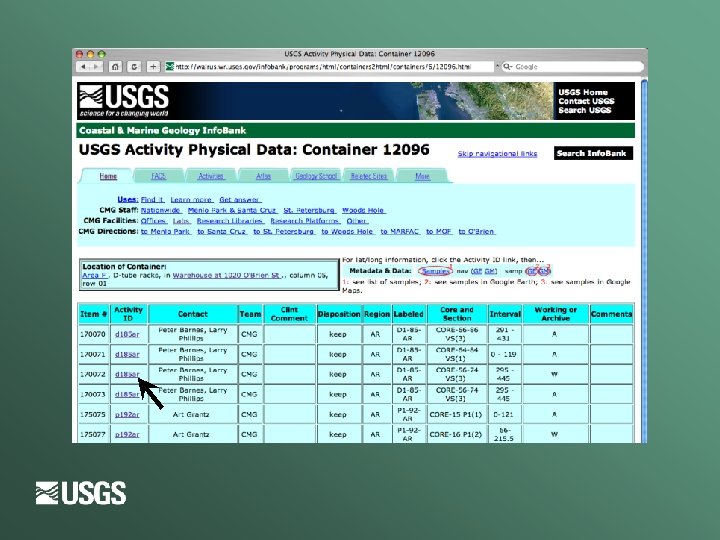The image size is (720, 540).
Task: Click the 'to Menlo Park' directions link
Action: pyautogui.click(x=166, y=231)
